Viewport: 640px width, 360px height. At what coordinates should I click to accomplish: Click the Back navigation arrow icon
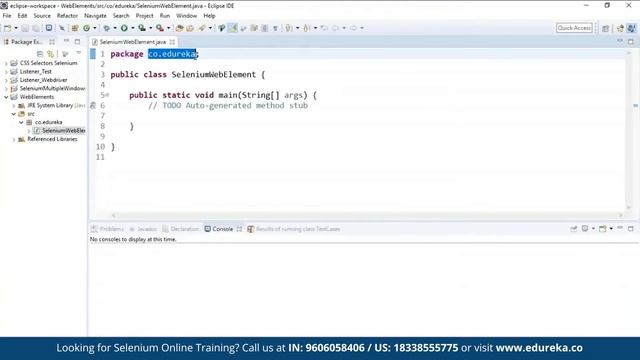336,28
